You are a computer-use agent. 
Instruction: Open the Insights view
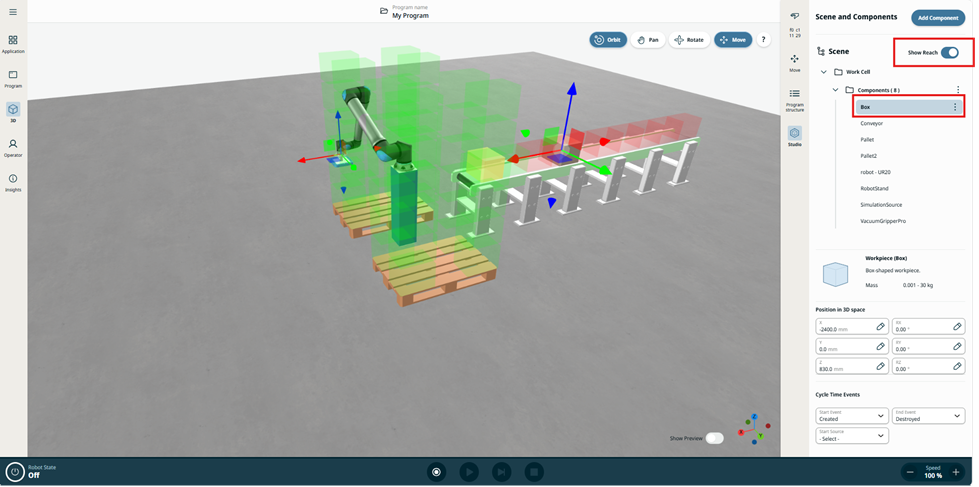13,182
